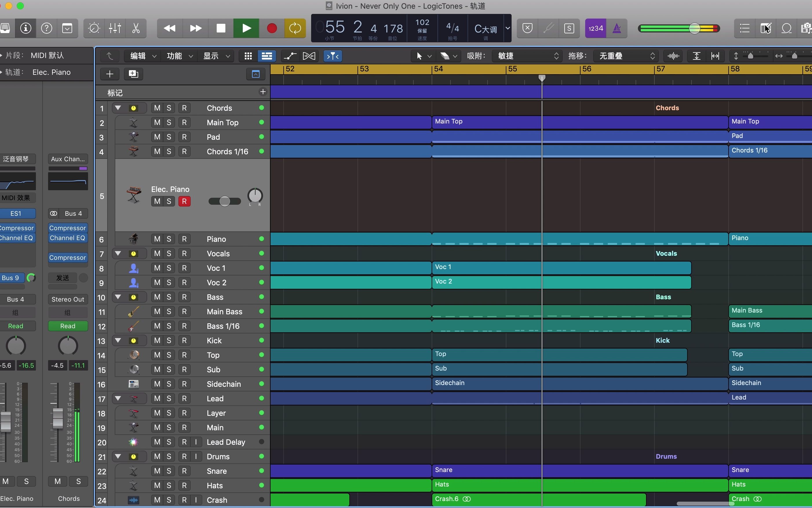Collapse the Chords track stack
The image size is (812, 508).
point(118,108)
